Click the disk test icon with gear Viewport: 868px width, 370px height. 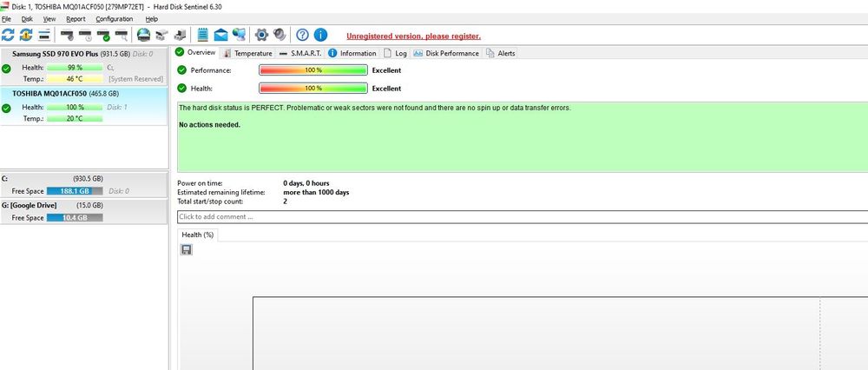(67, 36)
